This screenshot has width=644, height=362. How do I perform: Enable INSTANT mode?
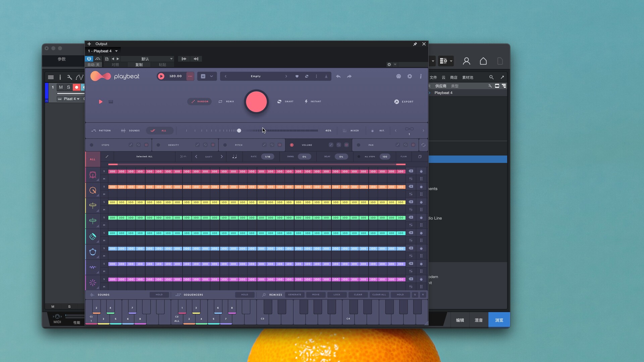pyautogui.click(x=313, y=102)
